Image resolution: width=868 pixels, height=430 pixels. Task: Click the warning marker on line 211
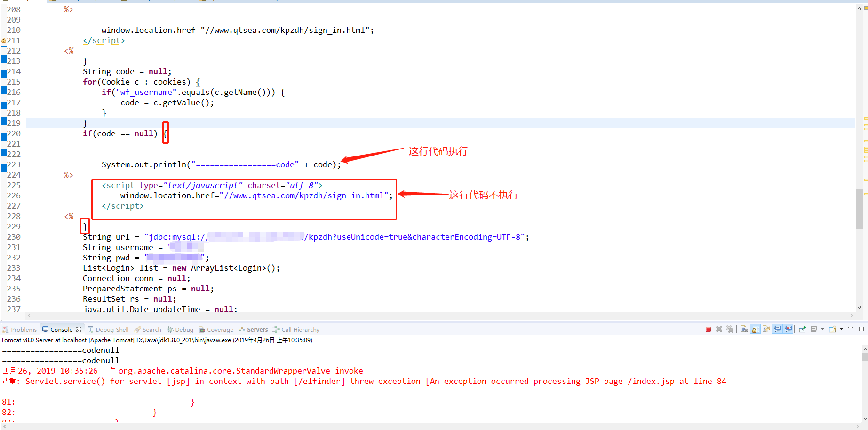point(3,40)
